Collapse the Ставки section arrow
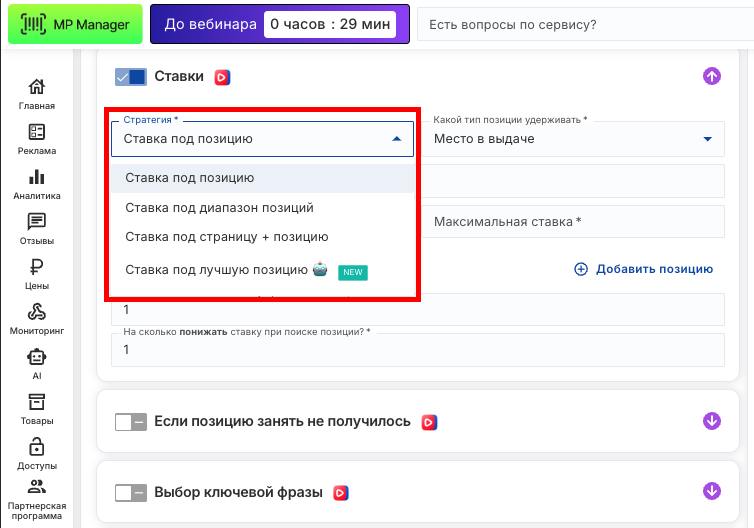Viewport: 754px width, 528px height. 712,76
